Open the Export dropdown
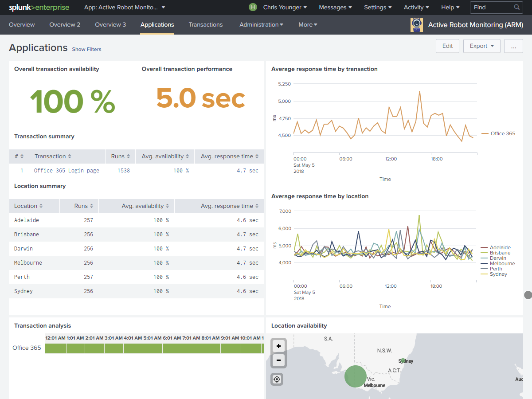This screenshot has height=399, width=532. (481, 46)
